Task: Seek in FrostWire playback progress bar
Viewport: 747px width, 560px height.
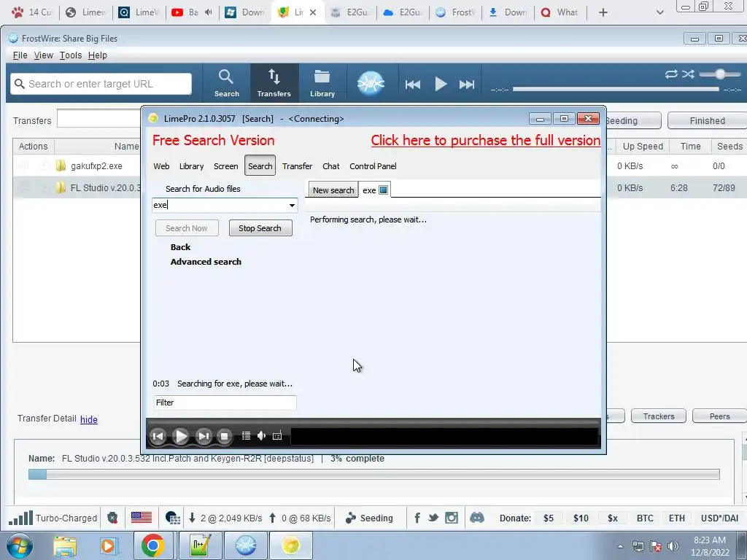Action: (x=616, y=89)
